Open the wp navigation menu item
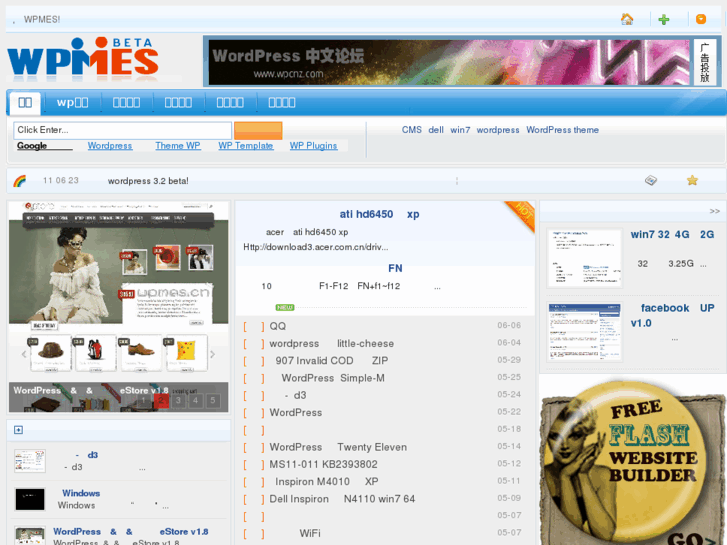Viewport: 727px width, 545px height. pyautogui.click(x=72, y=103)
